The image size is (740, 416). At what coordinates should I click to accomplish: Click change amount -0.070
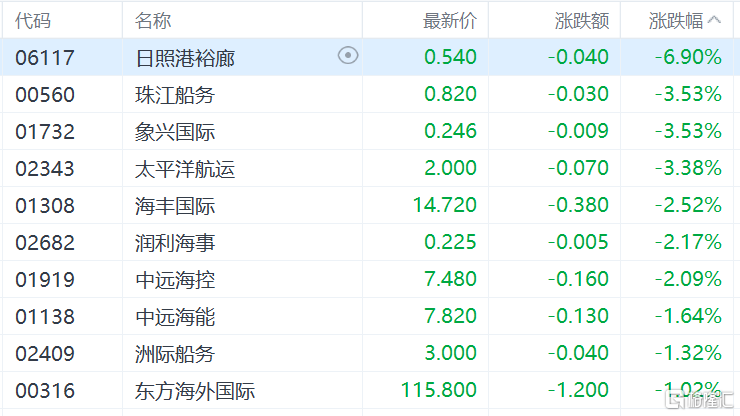[578, 168]
